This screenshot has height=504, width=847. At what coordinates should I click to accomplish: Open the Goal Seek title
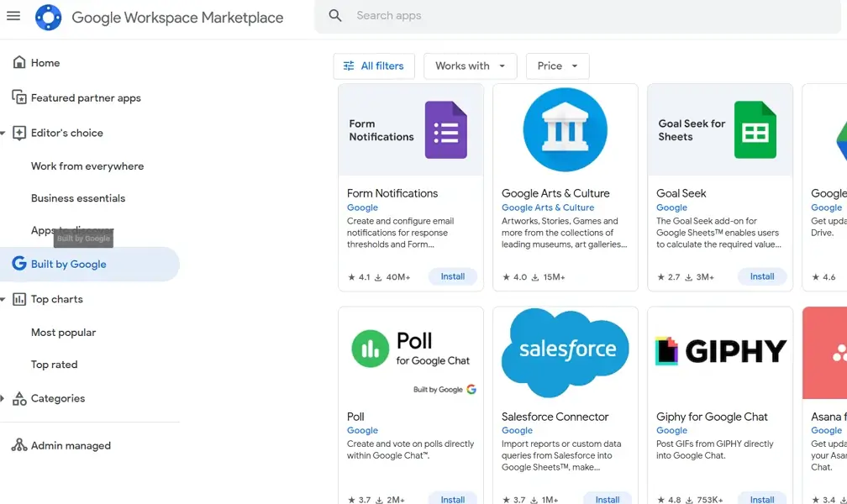[681, 193]
